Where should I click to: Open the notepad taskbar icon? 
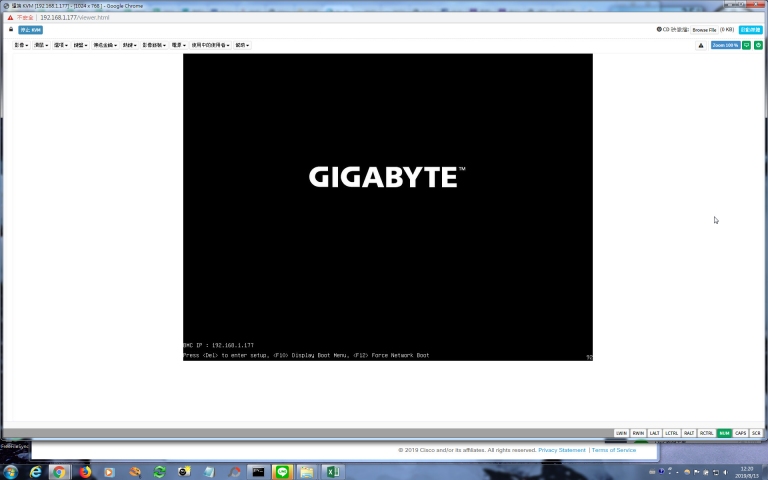[209, 472]
